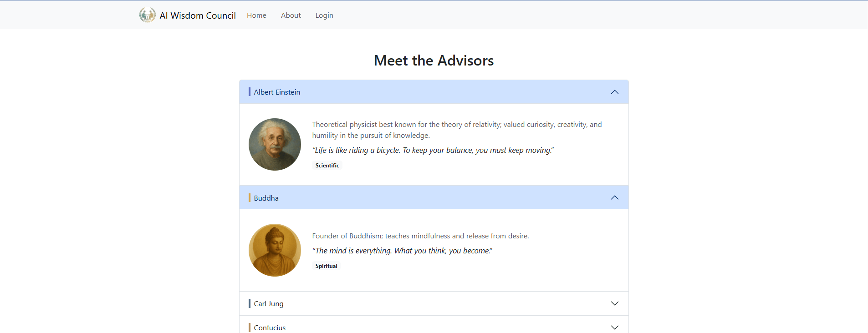
Task: Open the Login page
Action: point(324,15)
